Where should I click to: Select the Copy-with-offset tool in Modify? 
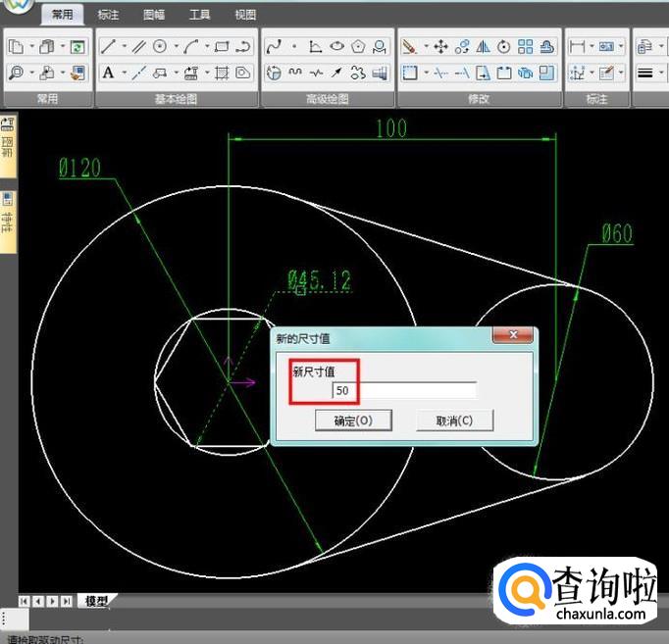(x=462, y=46)
